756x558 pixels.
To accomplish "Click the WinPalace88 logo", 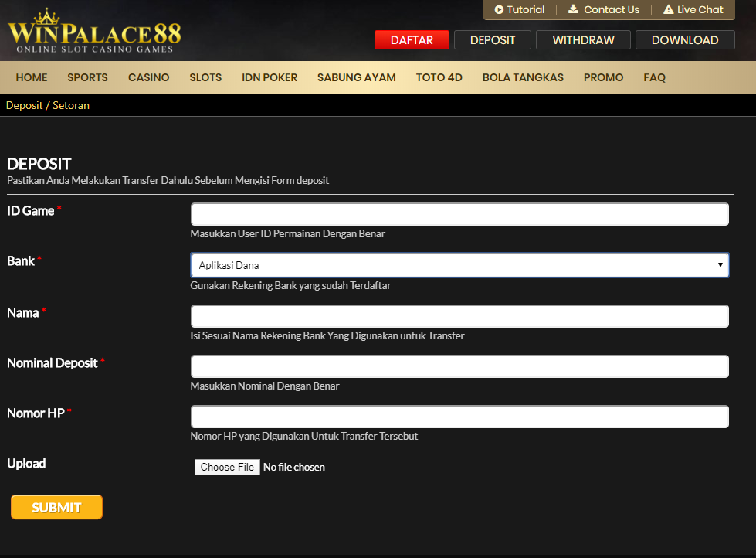I will [94, 30].
